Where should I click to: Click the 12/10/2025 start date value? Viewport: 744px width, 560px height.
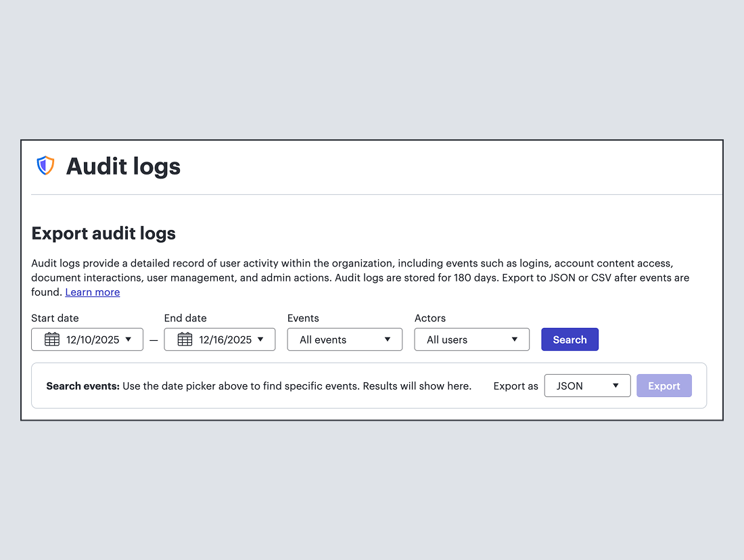(93, 340)
